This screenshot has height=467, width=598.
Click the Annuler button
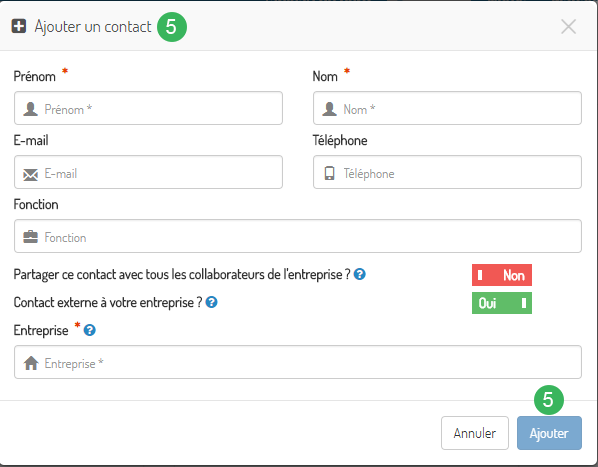[x=475, y=433]
